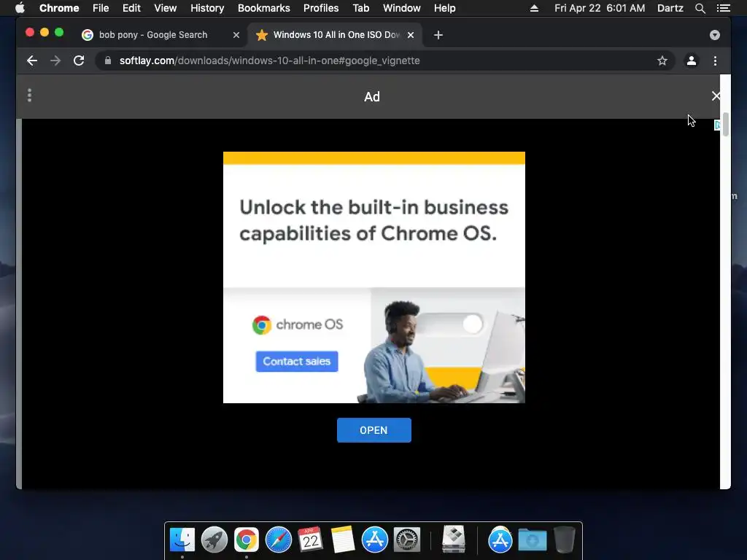
Task: Click the date and time in the menu bar
Action: click(600, 8)
